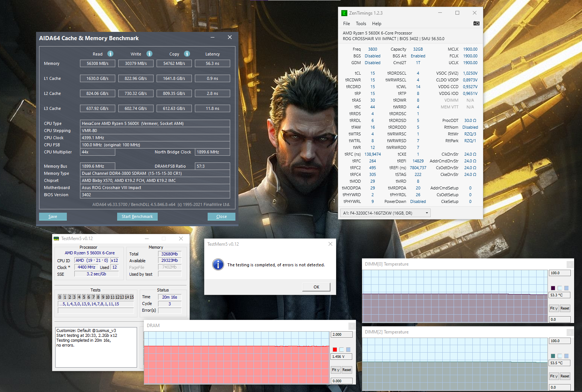This screenshot has height=392, width=582.
Task: Click Fit y in DIMM[2] Temperature graph
Action: pyautogui.click(x=554, y=376)
